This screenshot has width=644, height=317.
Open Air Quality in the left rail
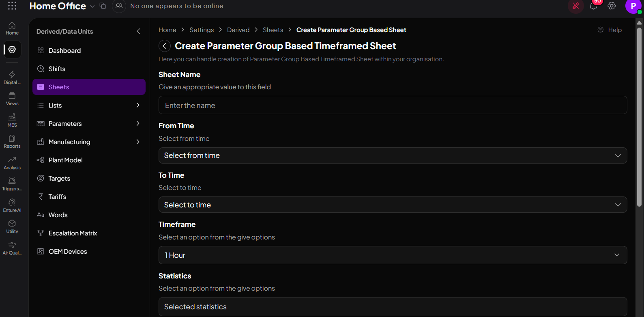pos(12,248)
